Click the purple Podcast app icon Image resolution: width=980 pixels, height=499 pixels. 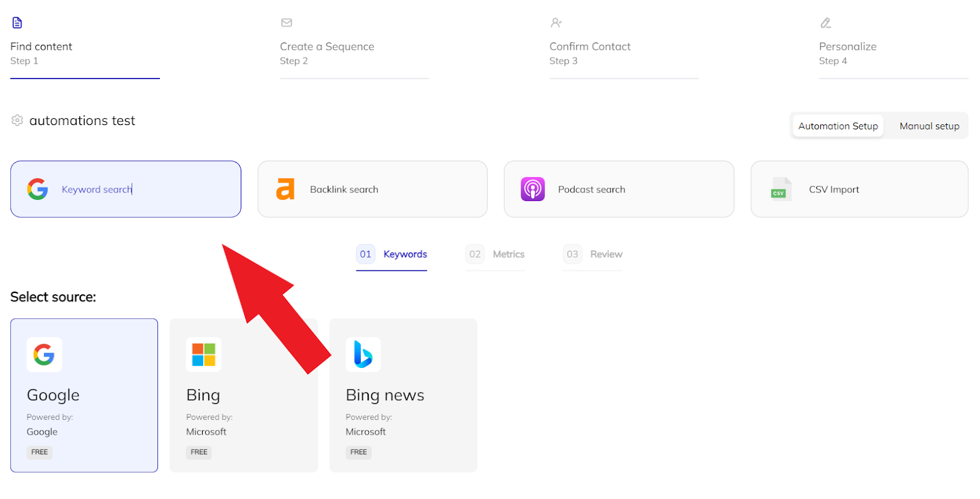(x=533, y=189)
